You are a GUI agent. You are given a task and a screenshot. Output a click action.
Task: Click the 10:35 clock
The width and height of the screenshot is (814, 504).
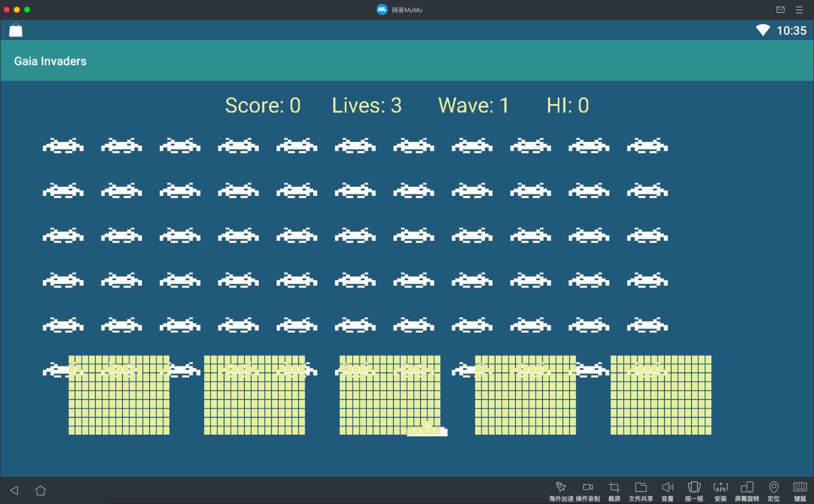[x=792, y=31]
